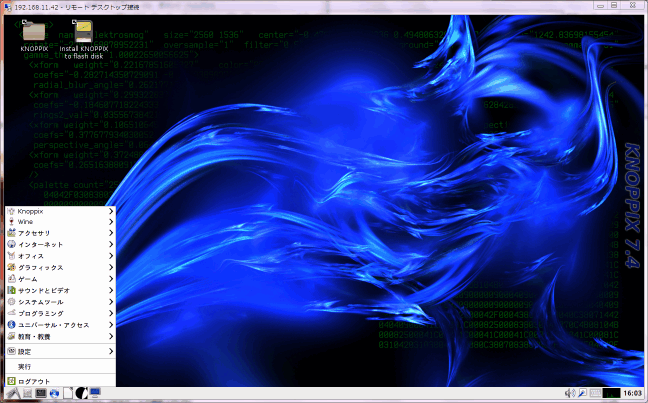Image resolution: width=648 pixels, height=403 pixels.
Task: Expand the グラフィックス submenu
Action: (60, 268)
